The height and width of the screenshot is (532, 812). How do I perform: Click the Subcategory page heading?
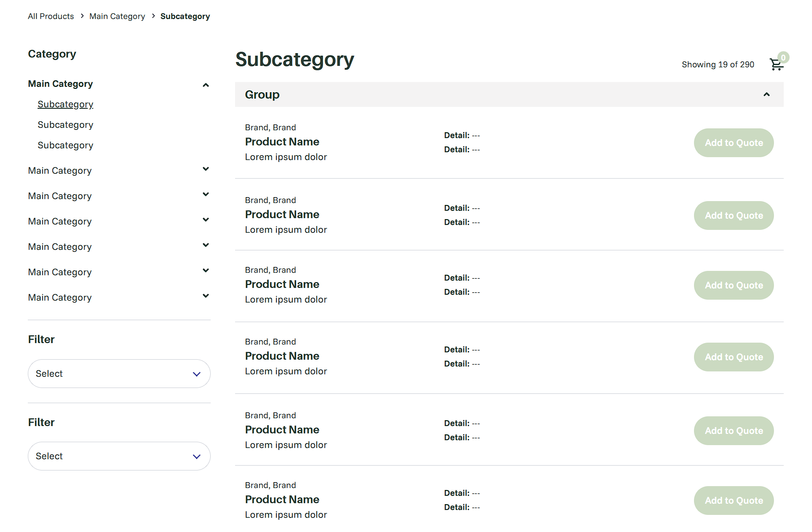click(295, 60)
